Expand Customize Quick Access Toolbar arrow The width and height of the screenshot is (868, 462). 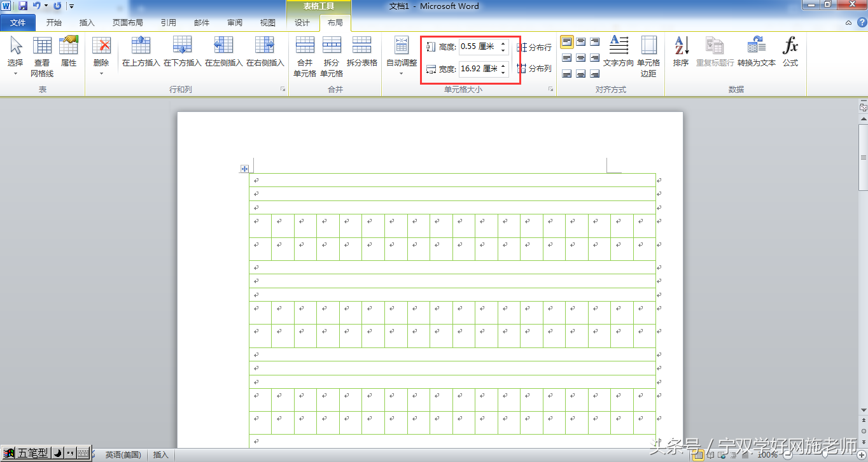coord(71,6)
